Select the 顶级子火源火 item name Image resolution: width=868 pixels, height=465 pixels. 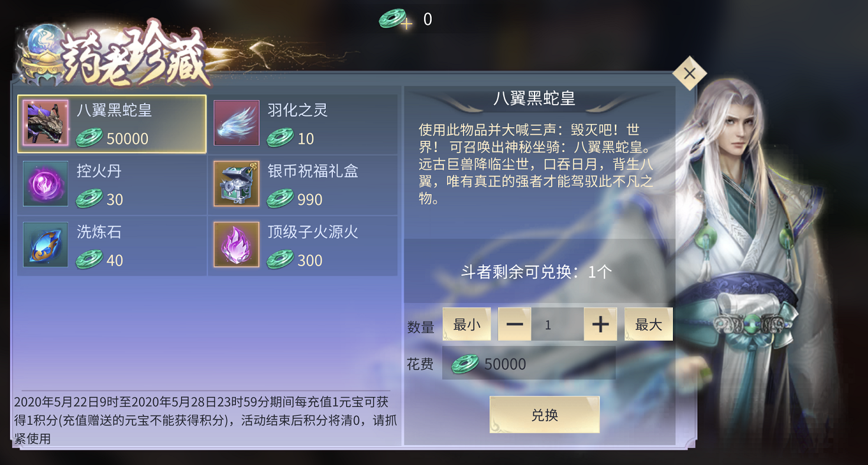pos(313,232)
